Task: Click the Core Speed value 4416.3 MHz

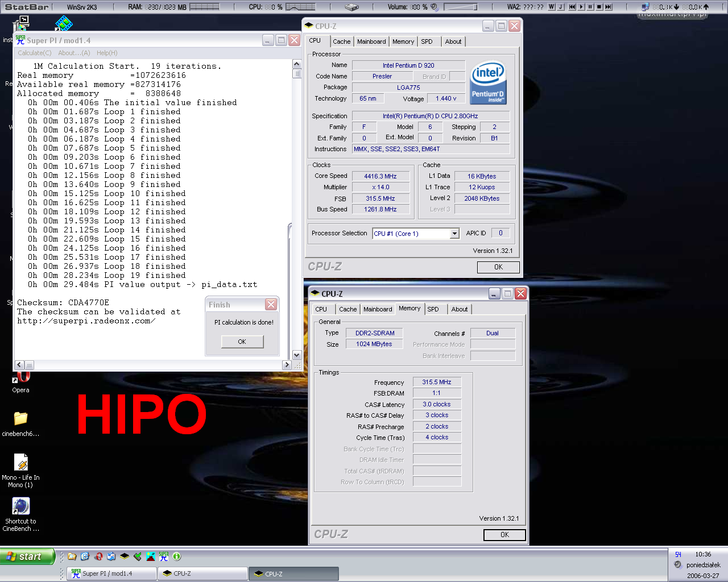Action: [380, 176]
